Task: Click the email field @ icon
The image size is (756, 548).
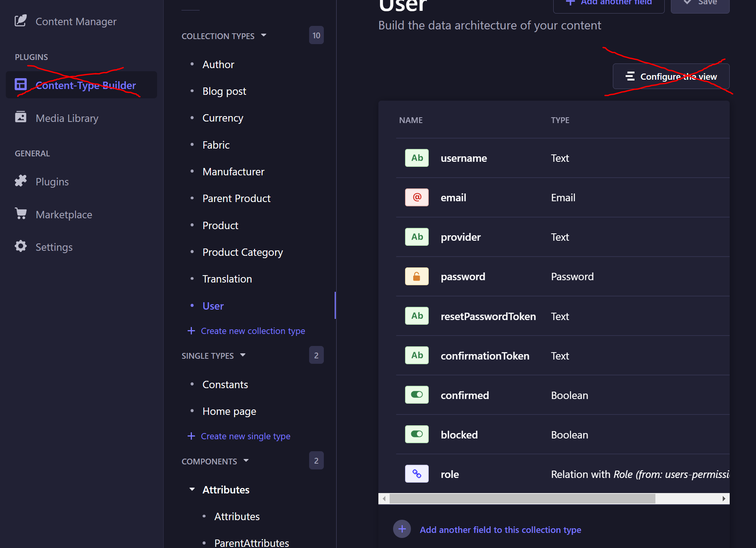Action: click(x=417, y=197)
